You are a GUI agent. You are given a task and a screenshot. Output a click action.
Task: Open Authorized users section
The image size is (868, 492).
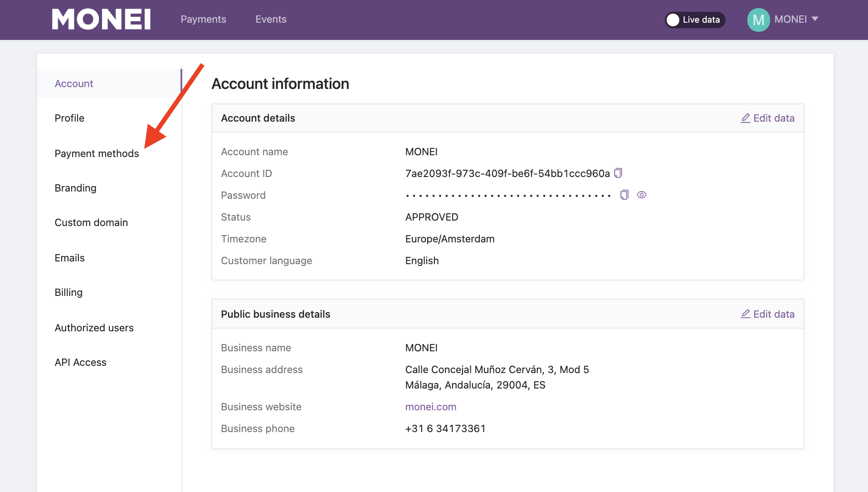94,328
